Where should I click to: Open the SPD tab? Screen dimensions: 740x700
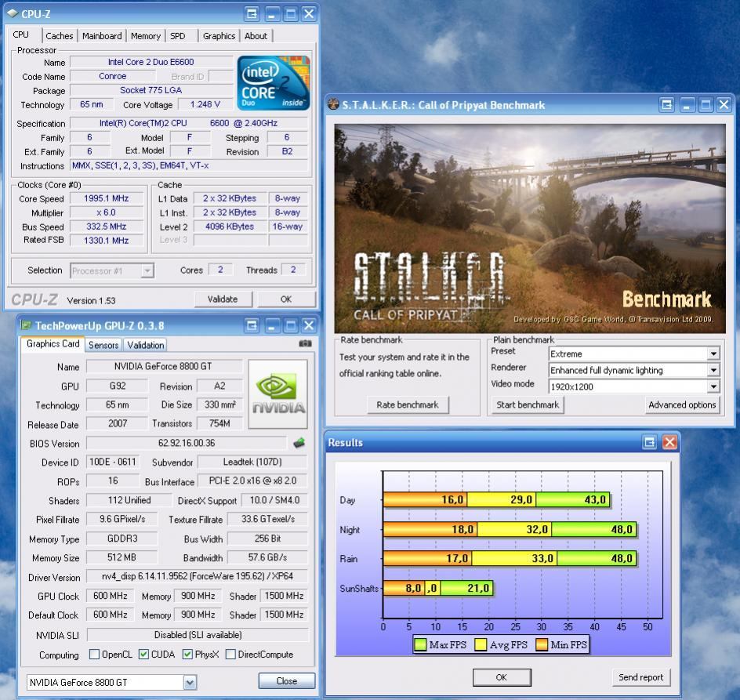point(178,36)
